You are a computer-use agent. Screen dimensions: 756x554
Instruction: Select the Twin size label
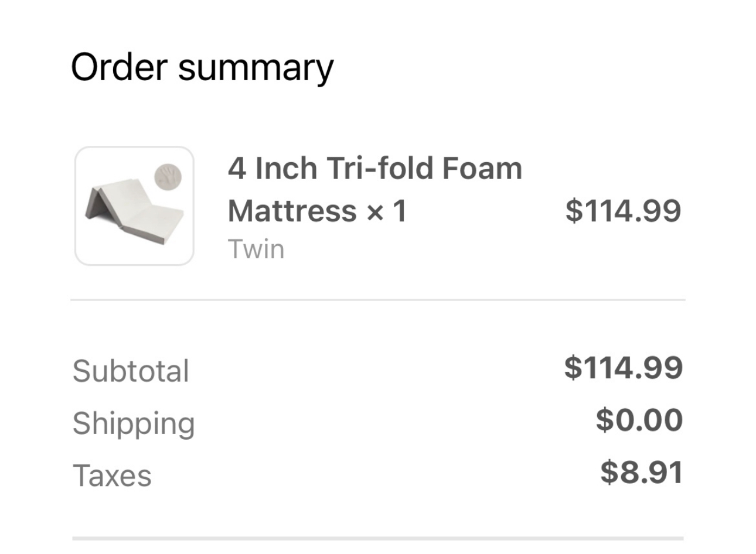pos(256,249)
